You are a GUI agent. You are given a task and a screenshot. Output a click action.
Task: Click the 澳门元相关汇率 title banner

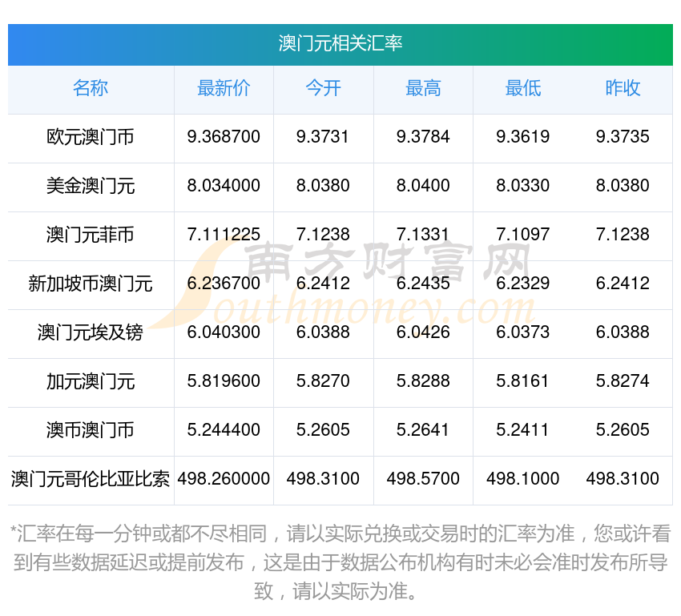click(340, 45)
